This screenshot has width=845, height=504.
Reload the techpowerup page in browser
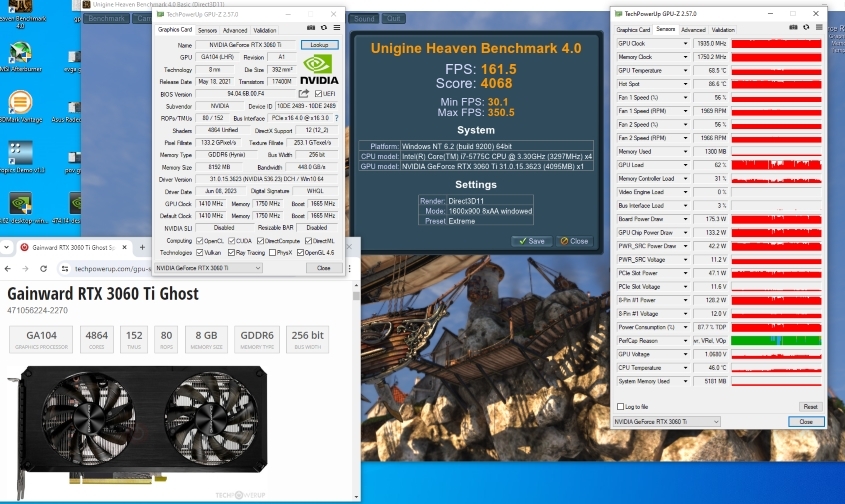click(x=44, y=268)
